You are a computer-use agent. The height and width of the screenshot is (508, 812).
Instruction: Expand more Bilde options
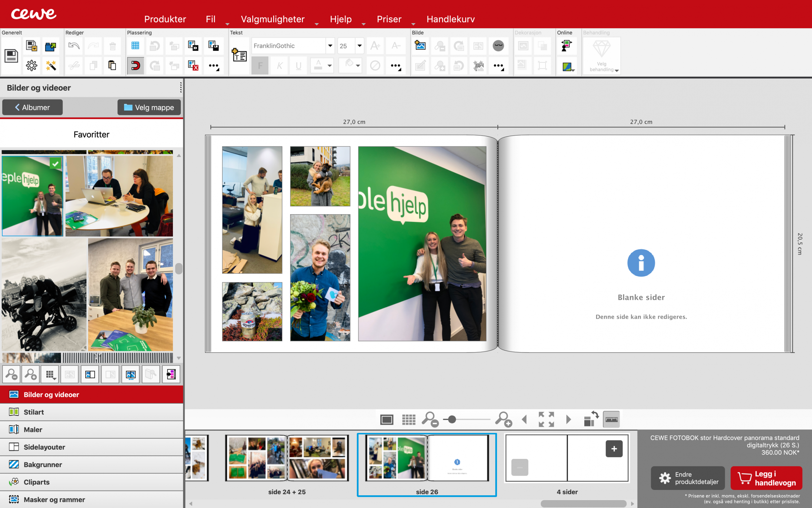tap(498, 66)
